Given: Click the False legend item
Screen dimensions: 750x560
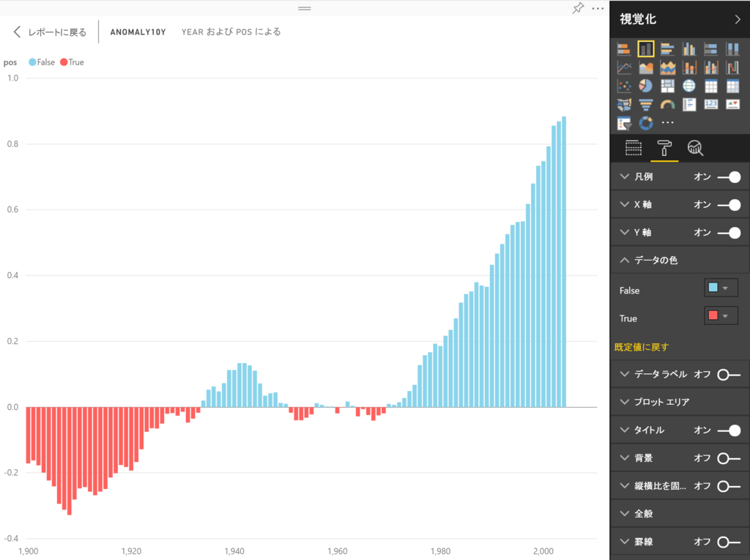Looking at the screenshot, I should tap(42, 62).
